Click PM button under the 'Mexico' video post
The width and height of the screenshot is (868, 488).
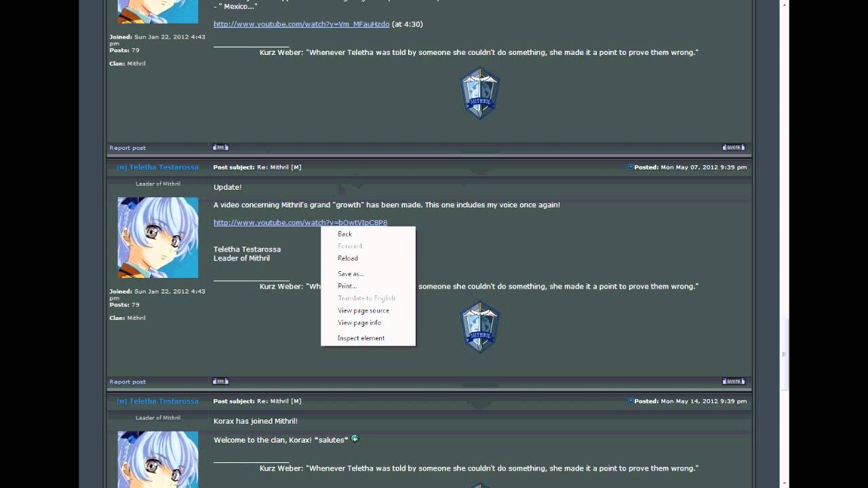coord(220,147)
